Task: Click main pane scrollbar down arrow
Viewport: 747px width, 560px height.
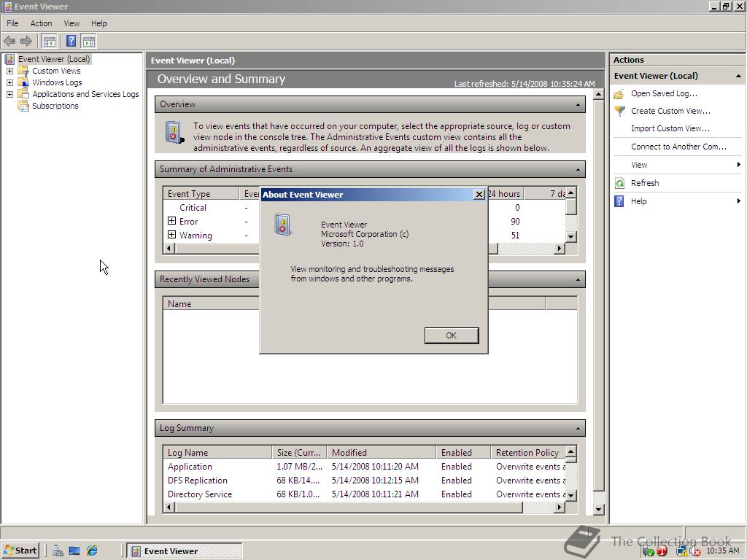Action: point(599,510)
